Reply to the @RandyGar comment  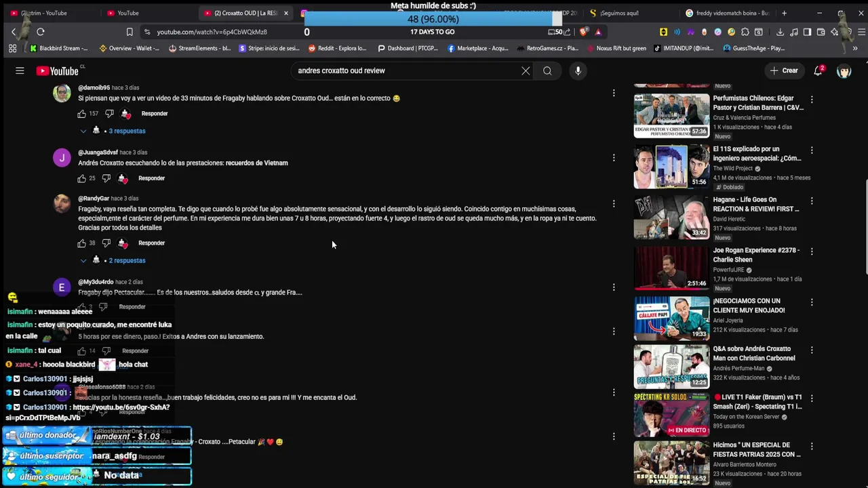click(x=151, y=243)
